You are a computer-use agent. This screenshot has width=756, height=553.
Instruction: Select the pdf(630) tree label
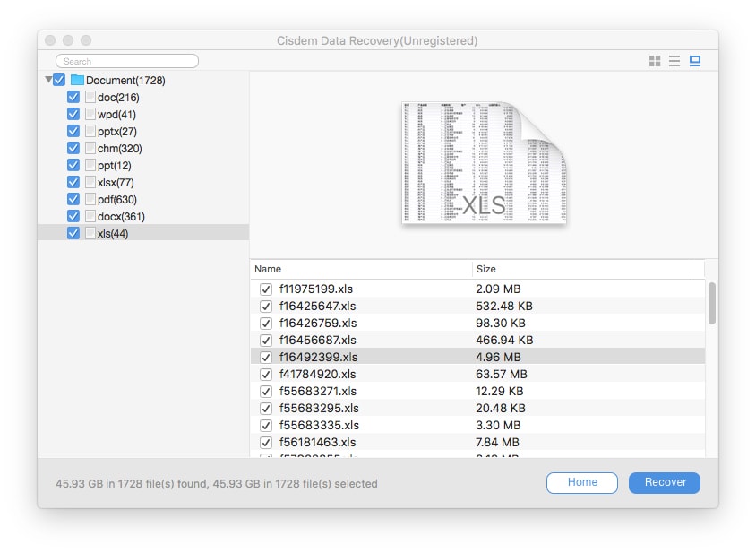click(x=117, y=199)
